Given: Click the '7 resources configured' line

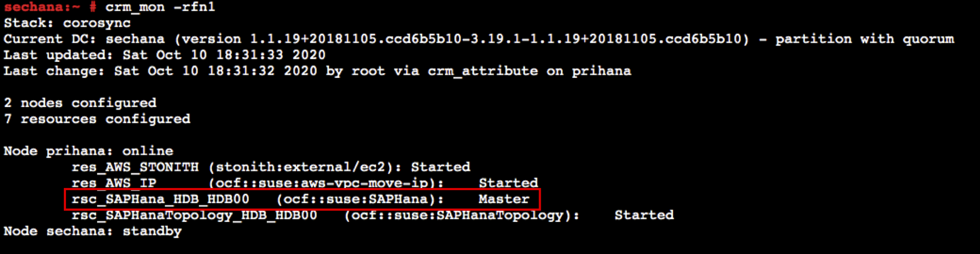Looking at the screenshot, I should pos(97,119).
